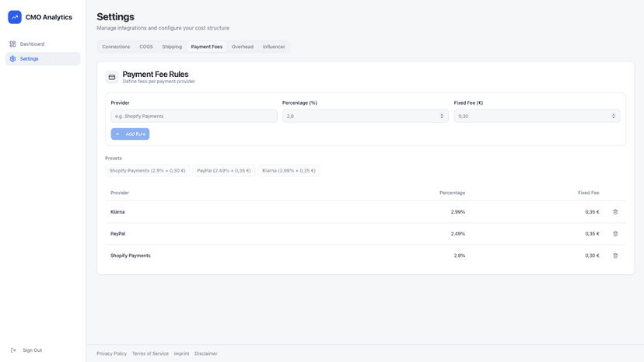
Task: Open the Disclaimer footer link
Action: [206, 353]
